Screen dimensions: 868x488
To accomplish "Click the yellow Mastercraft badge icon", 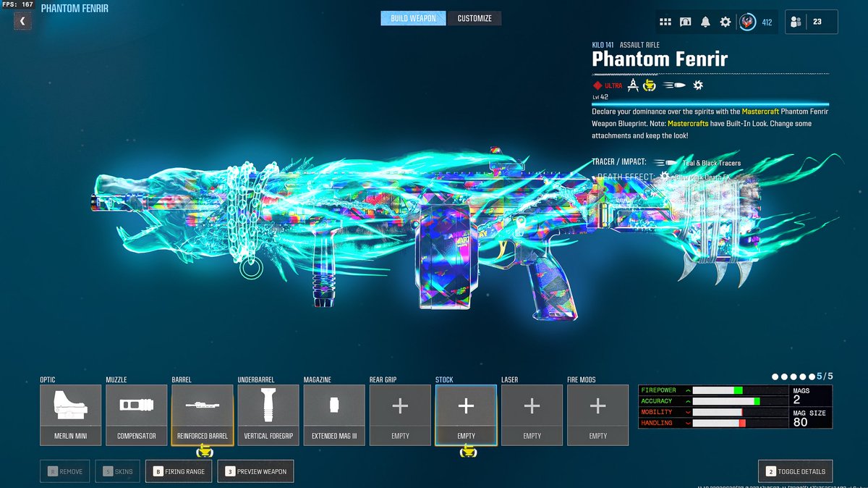I will pos(649,85).
